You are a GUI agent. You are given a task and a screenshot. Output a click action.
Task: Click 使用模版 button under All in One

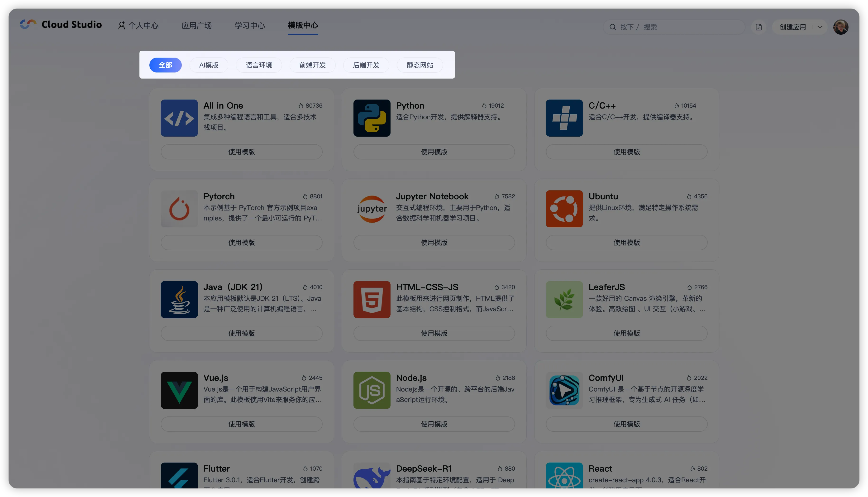pos(241,152)
